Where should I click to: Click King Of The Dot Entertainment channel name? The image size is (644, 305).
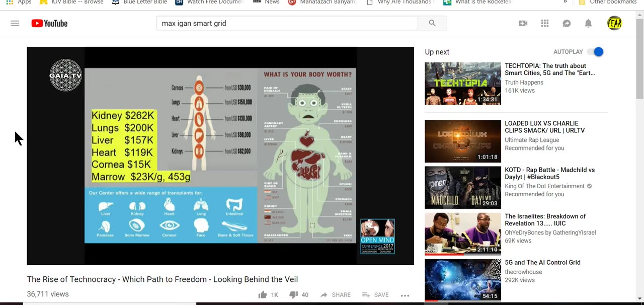click(545, 186)
